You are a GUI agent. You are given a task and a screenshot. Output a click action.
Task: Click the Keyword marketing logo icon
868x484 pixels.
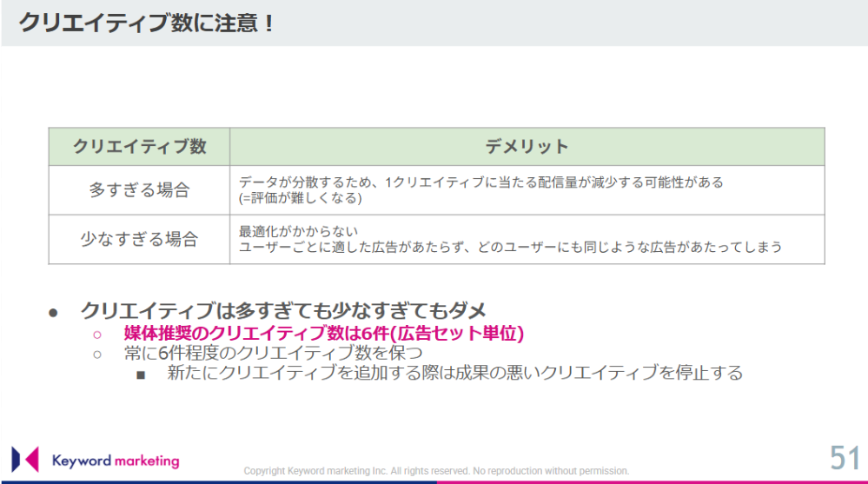(25, 459)
